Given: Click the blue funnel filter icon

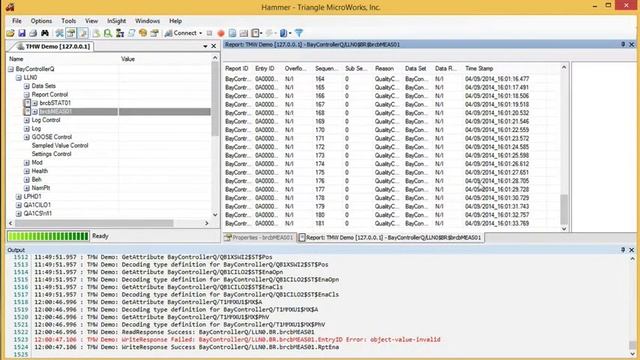Looking at the screenshot, I should pyautogui.click(x=299, y=33).
